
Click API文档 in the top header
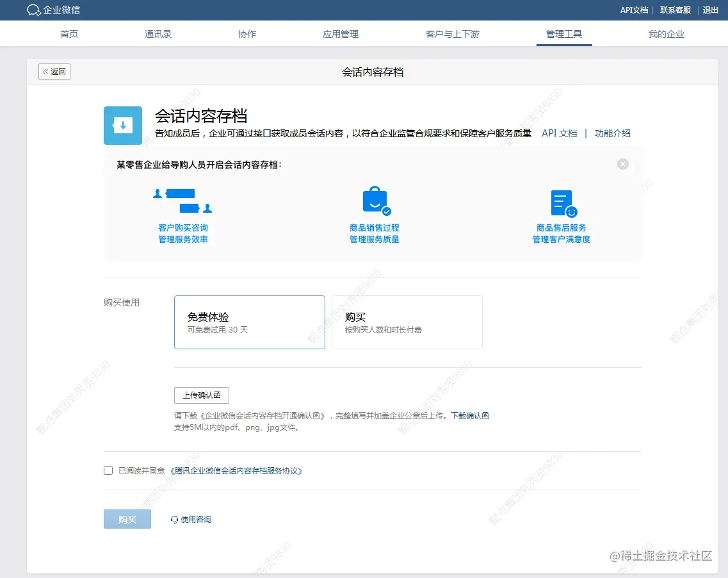[x=634, y=10]
